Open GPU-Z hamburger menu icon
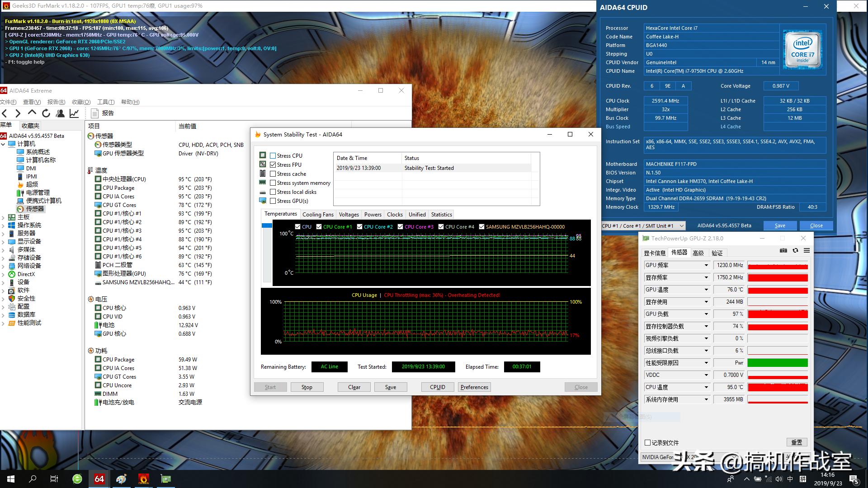The width and height of the screenshot is (868, 488). point(807,251)
